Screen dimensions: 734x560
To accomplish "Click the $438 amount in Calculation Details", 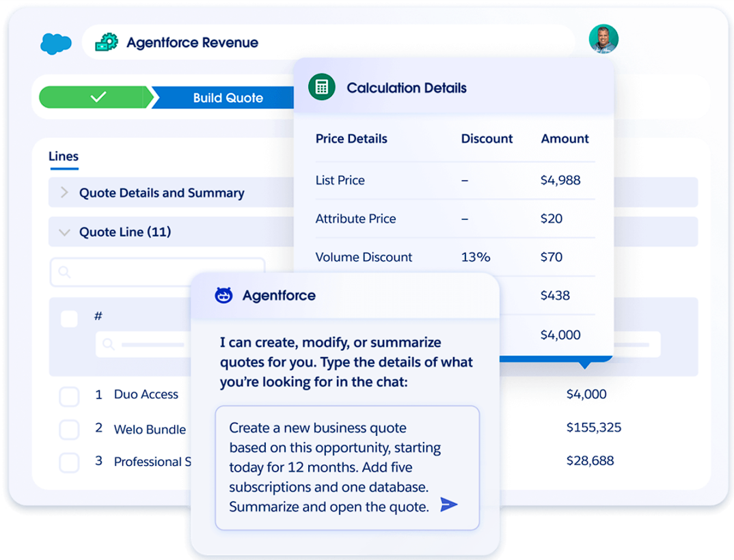I will coord(555,295).
